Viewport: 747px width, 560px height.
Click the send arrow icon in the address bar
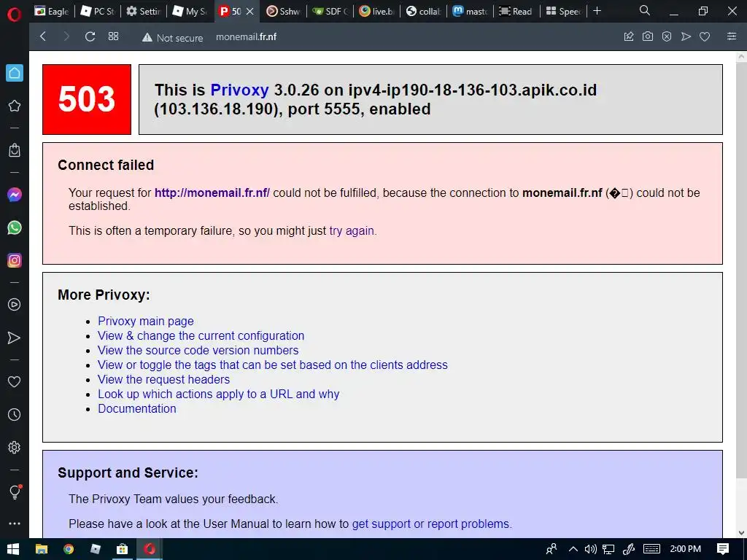pyautogui.click(x=686, y=36)
